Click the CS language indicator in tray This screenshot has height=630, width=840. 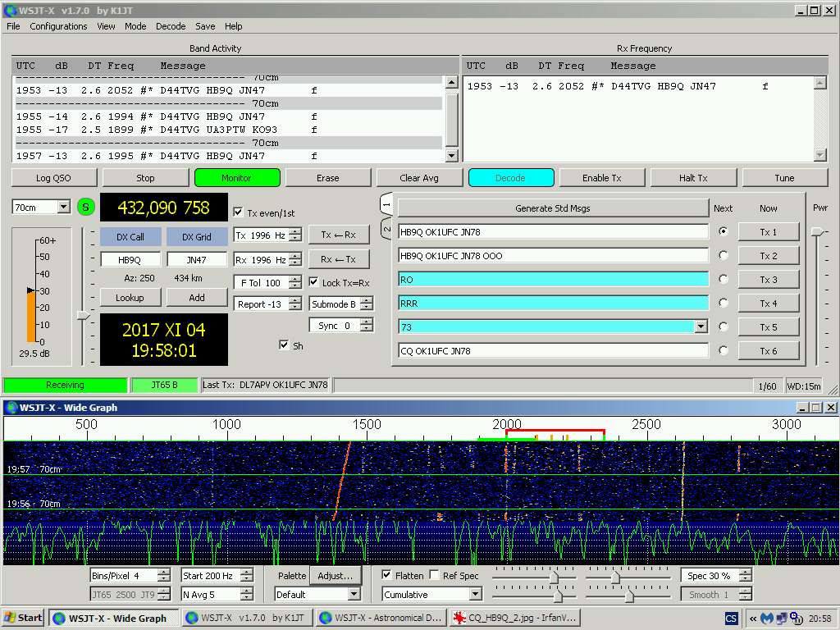pyautogui.click(x=731, y=618)
